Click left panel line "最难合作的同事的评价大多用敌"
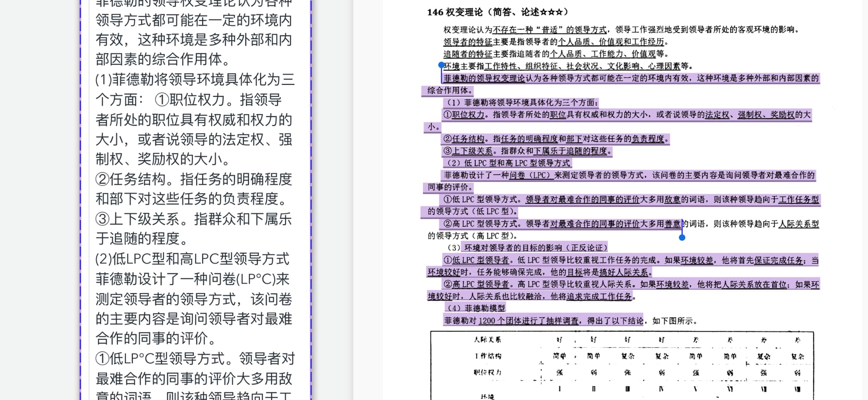The height and width of the screenshot is (400, 868). pyautogui.click(x=193, y=379)
